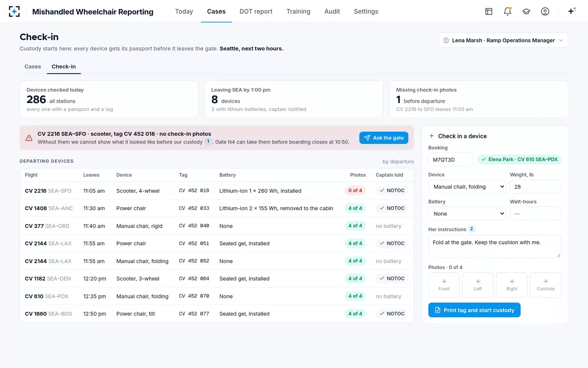
Task: Switch to the Training tab
Action: pos(298,11)
